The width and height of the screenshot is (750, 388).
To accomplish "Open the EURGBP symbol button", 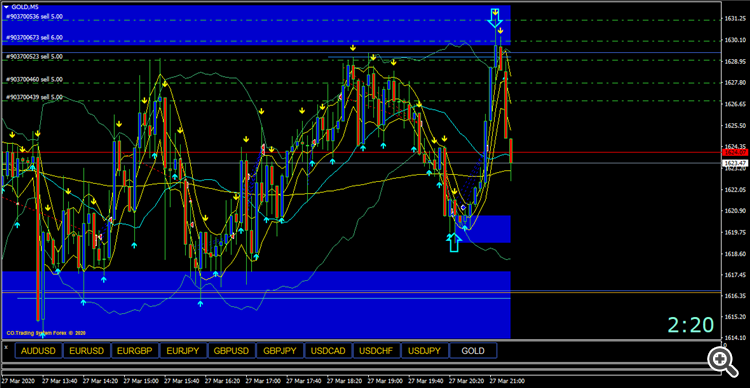I will point(135,351).
